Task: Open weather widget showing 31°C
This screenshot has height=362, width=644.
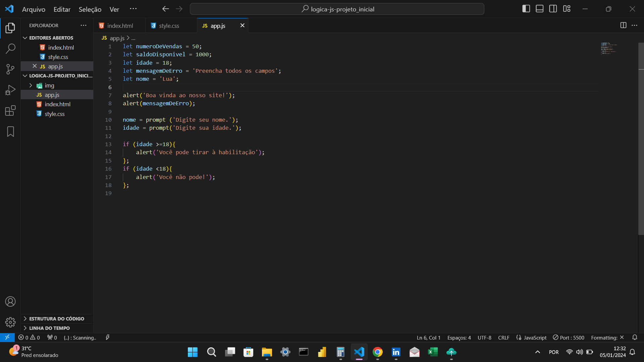Action: click(x=34, y=352)
